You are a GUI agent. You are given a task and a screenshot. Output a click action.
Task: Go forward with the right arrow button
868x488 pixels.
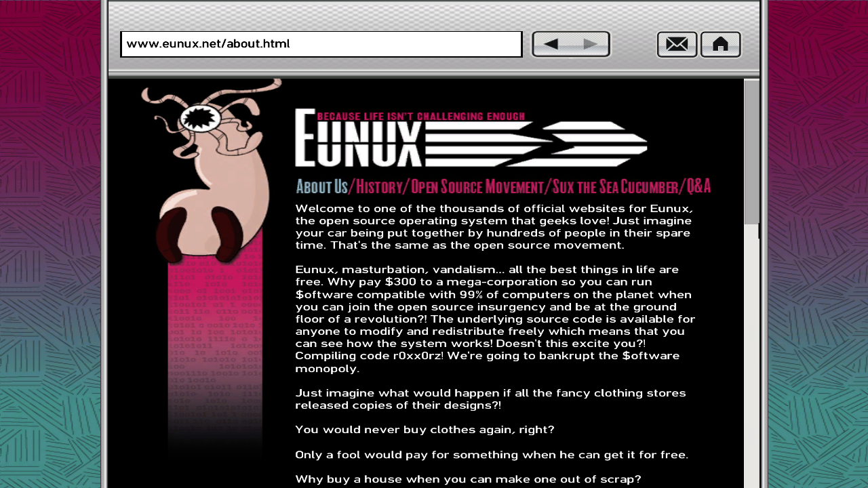pyautogui.click(x=590, y=44)
